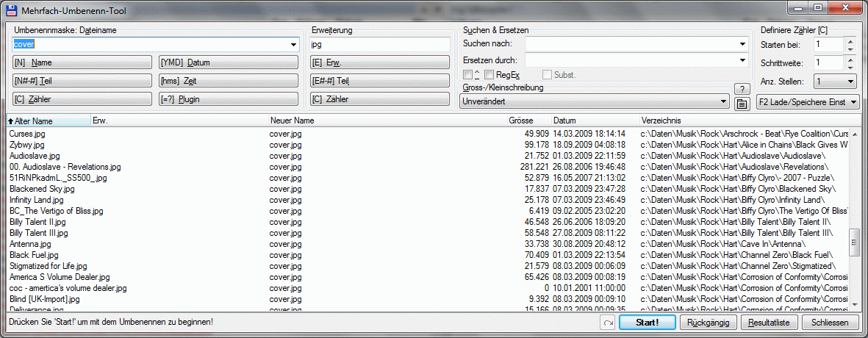
Task: Open F2 Lade/Speichere Einstellungen menu
Action: 808,103
